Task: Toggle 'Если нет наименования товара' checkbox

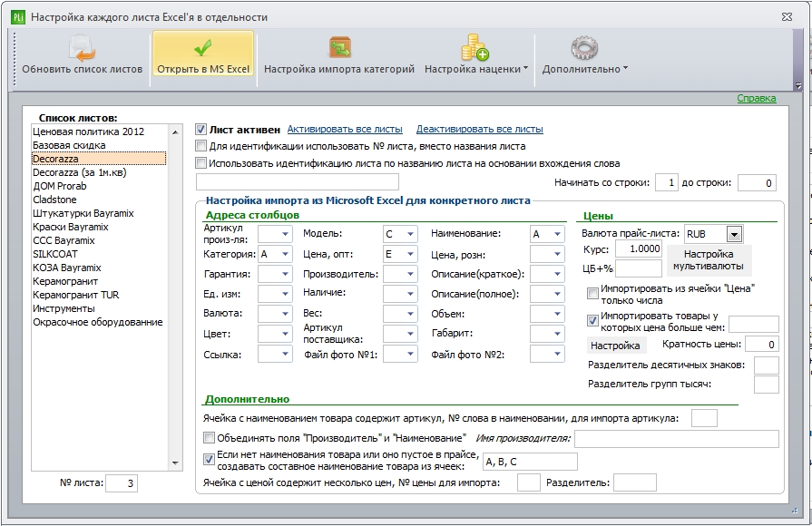Action: pos(209,459)
